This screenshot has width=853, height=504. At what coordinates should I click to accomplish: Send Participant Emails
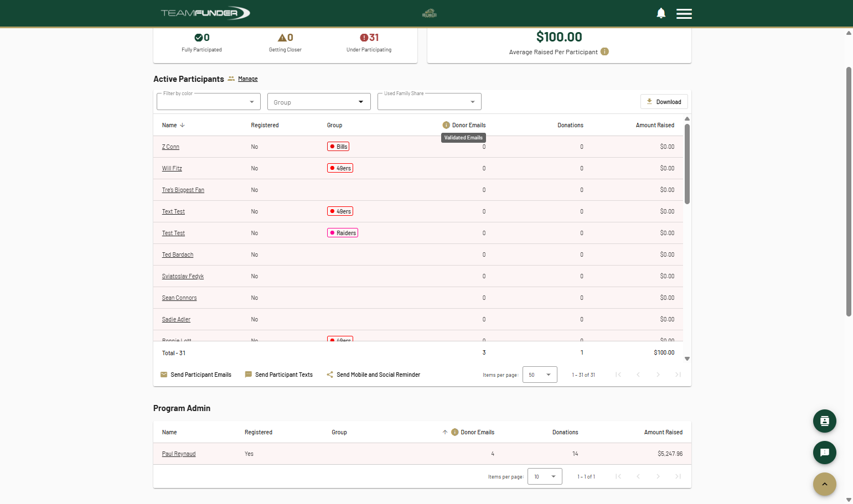click(196, 375)
